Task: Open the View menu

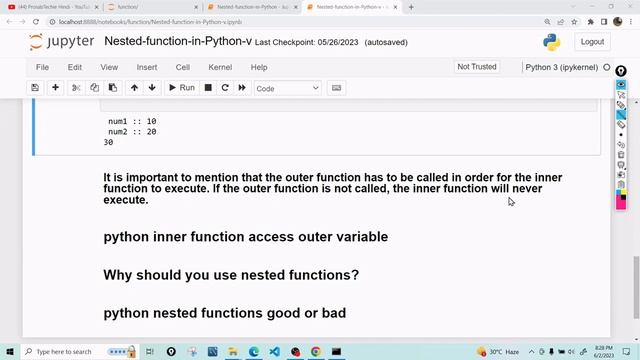Action: click(109, 67)
